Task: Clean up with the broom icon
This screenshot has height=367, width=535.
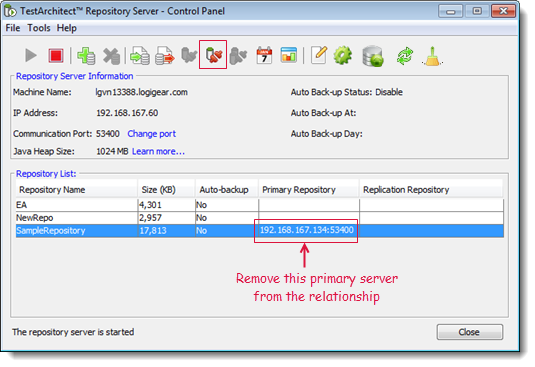Action: coord(432,56)
